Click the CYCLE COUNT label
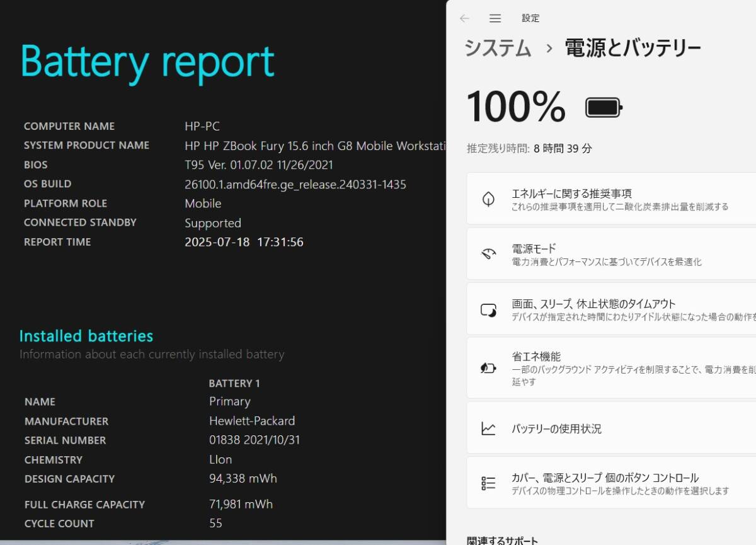Viewport: 756px width, 545px height. (59, 524)
